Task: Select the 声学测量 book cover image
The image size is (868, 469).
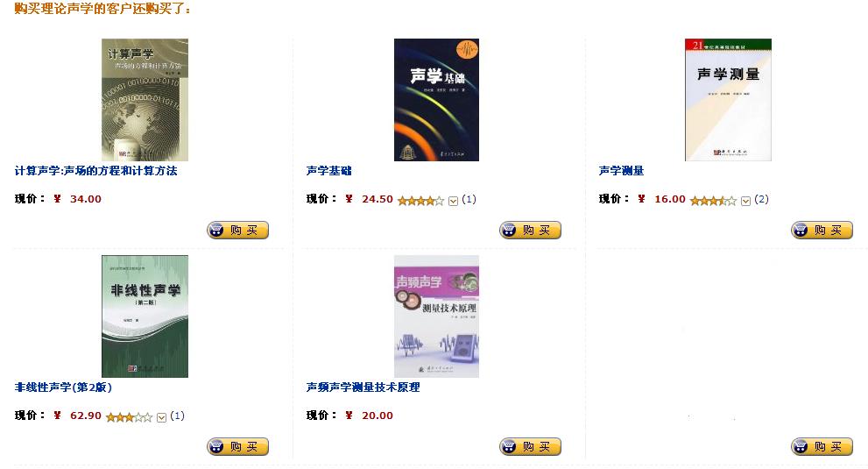Action: (728, 100)
